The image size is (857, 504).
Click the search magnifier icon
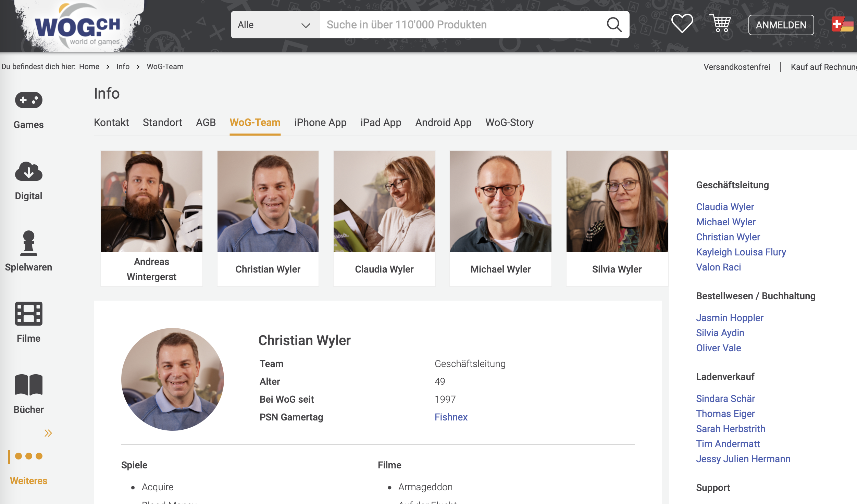(614, 25)
